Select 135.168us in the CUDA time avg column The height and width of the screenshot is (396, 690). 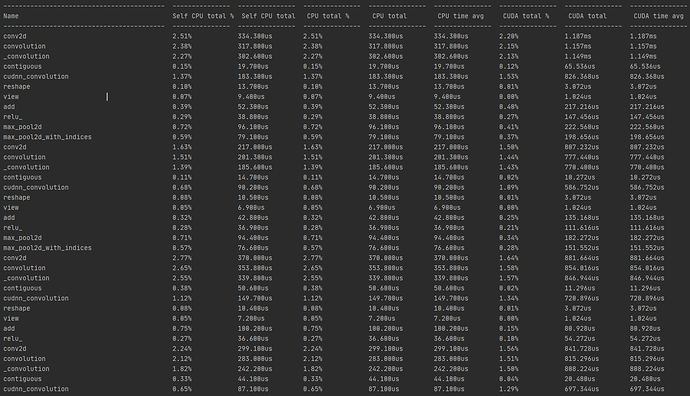pos(647,218)
